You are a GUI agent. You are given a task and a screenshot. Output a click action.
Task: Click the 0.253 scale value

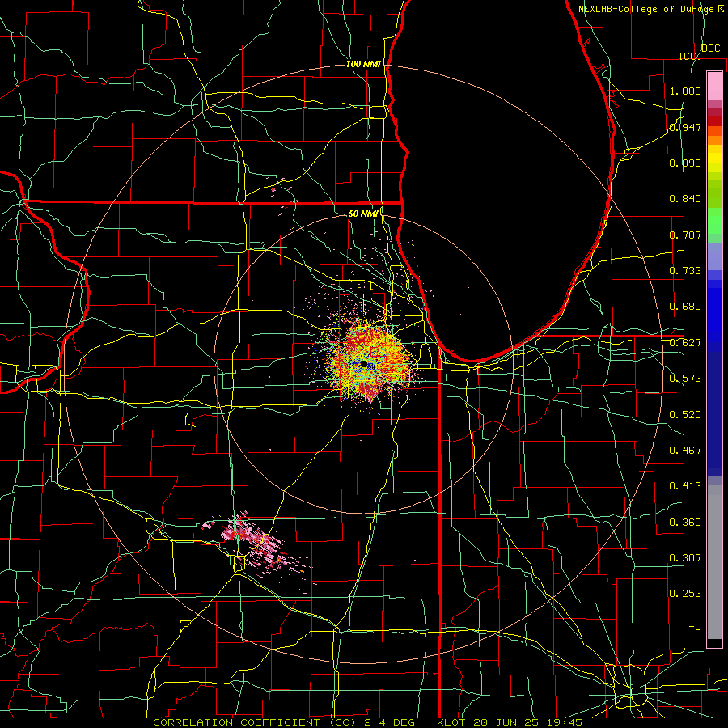(x=685, y=594)
